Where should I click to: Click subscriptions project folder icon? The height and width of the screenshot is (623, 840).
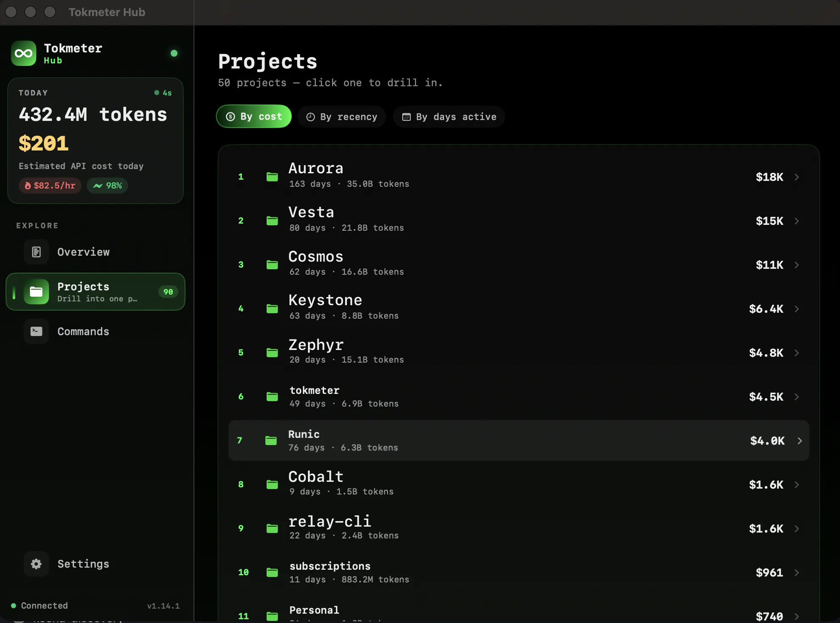coord(272,572)
